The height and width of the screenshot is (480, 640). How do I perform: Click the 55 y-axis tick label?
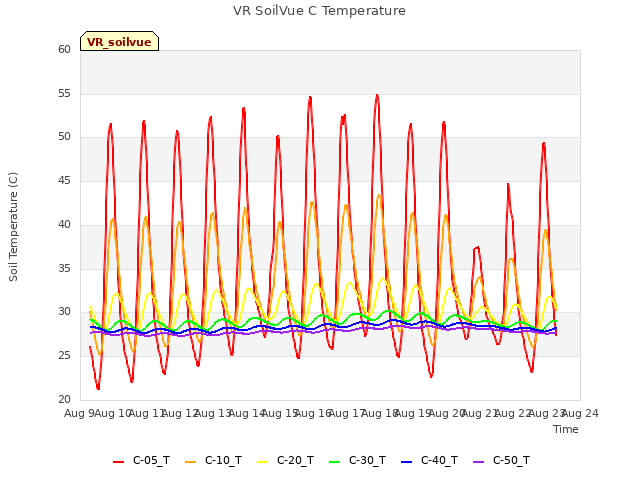[64, 93]
